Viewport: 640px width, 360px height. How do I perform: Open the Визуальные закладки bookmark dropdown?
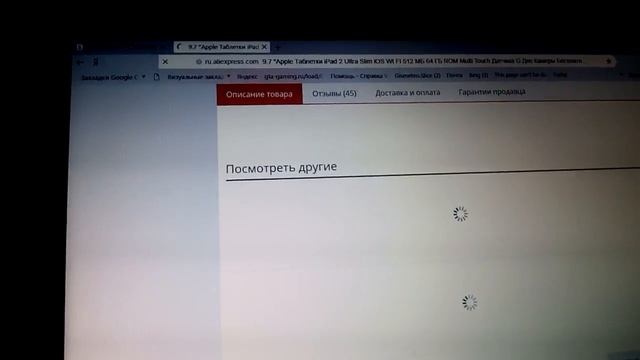199,76
